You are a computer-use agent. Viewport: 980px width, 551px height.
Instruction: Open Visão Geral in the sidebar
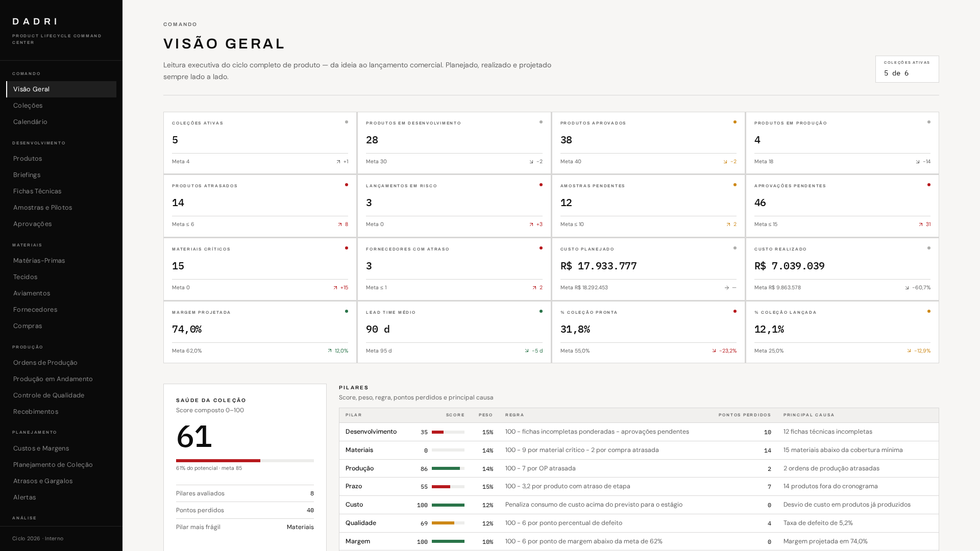pos(61,89)
